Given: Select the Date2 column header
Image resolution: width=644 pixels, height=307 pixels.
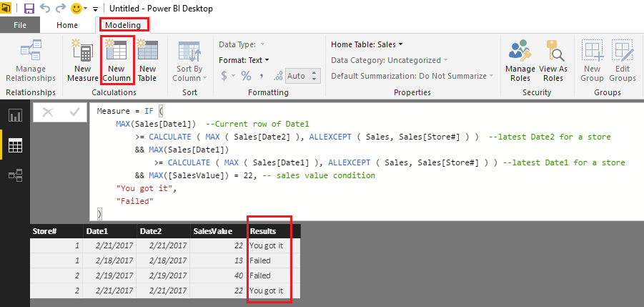Looking at the screenshot, I should coord(163,231).
